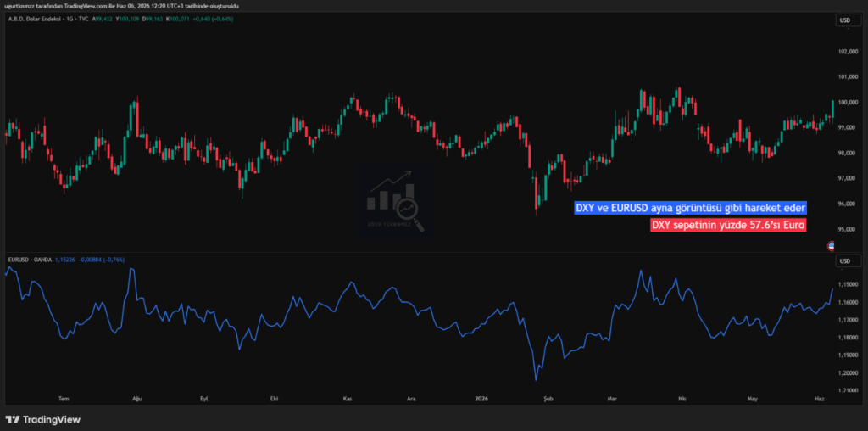This screenshot has height=431, width=868.
Task: Click the Mar month label on time axis
Action: pos(612,398)
